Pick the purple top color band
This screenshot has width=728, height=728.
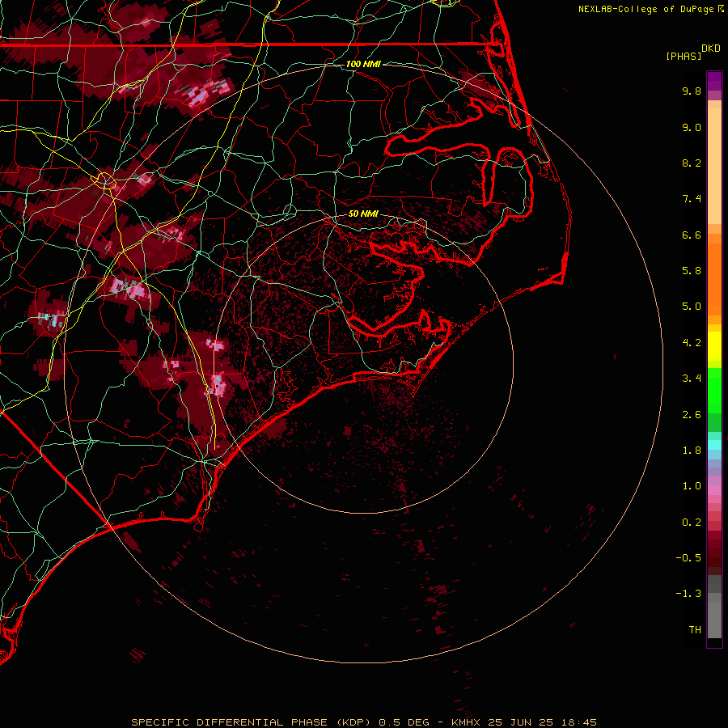(714, 81)
